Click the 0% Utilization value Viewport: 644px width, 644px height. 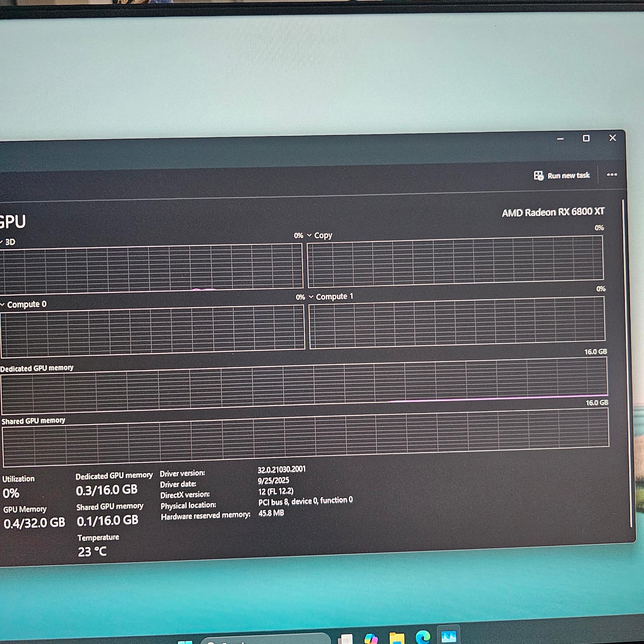pos(11,493)
